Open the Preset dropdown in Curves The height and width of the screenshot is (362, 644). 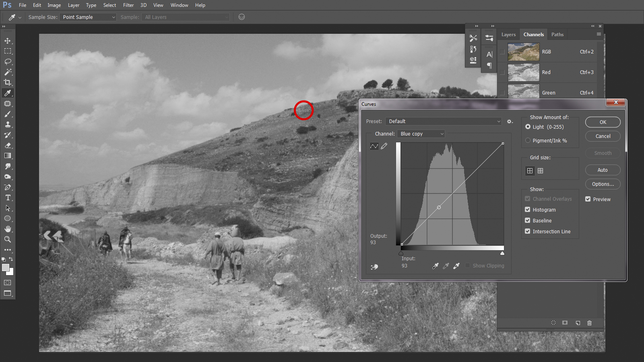pyautogui.click(x=444, y=121)
